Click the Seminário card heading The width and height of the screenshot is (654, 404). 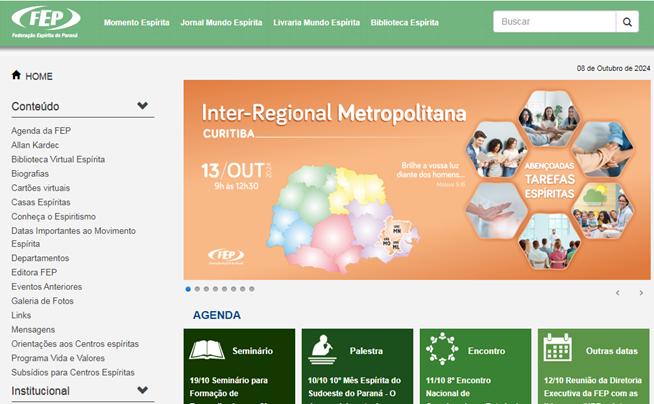[252, 351]
